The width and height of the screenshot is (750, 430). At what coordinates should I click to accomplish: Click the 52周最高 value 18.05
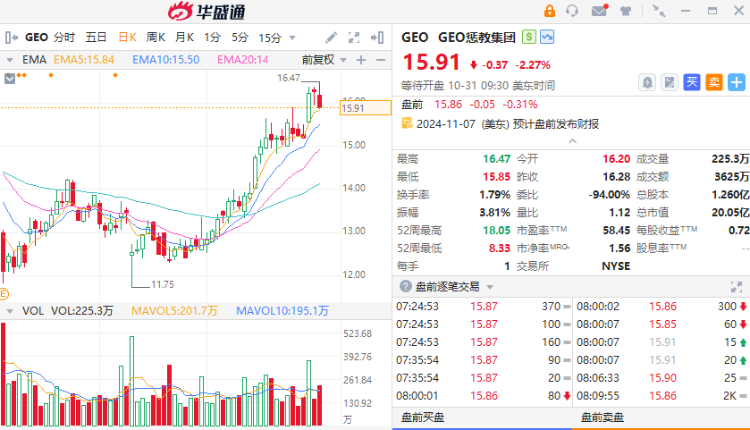pos(496,231)
